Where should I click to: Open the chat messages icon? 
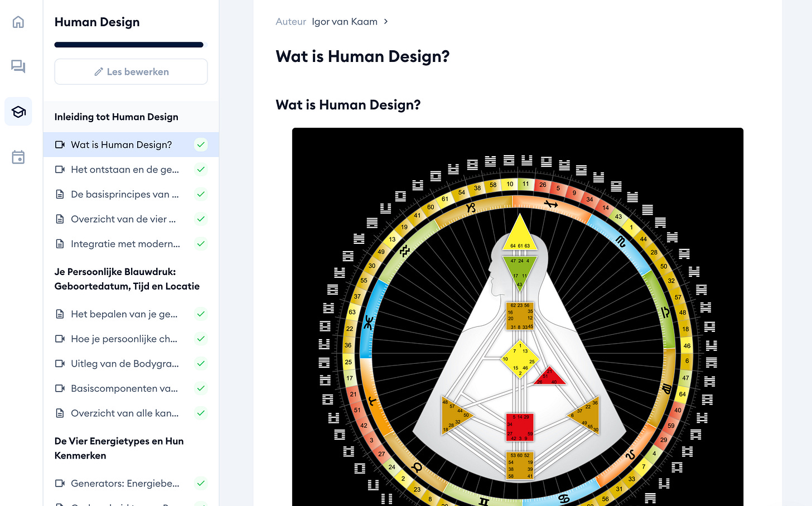(x=18, y=66)
